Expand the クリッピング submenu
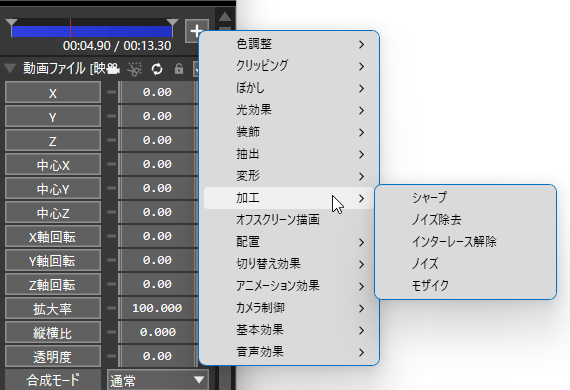570x390 pixels. pyautogui.click(x=289, y=66)
